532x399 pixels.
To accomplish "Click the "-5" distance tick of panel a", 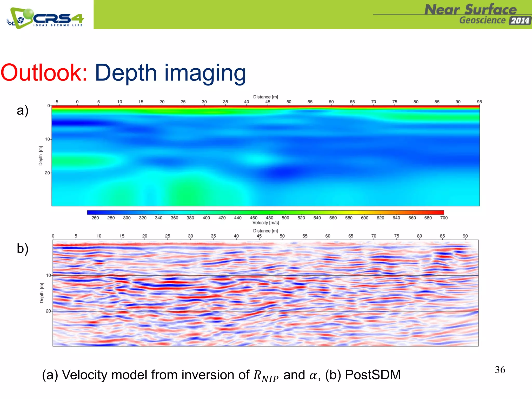I will click(56, 102).
